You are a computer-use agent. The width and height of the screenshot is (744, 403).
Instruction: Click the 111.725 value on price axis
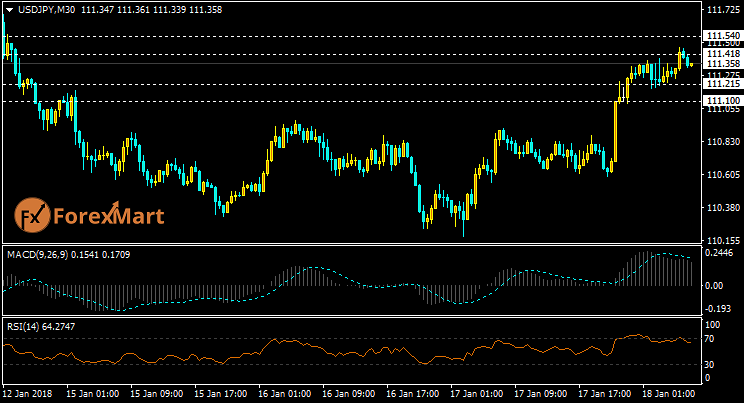[723, 10]
